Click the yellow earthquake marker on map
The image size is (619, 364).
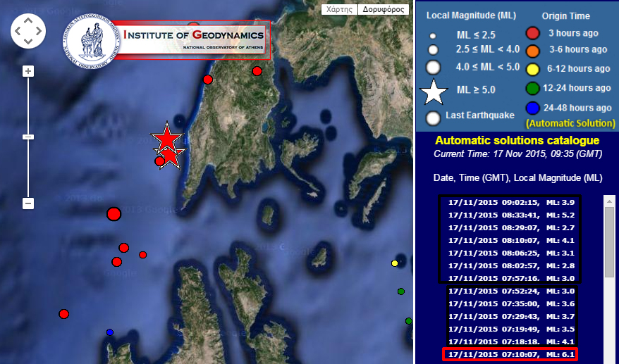tap(395, 263)
